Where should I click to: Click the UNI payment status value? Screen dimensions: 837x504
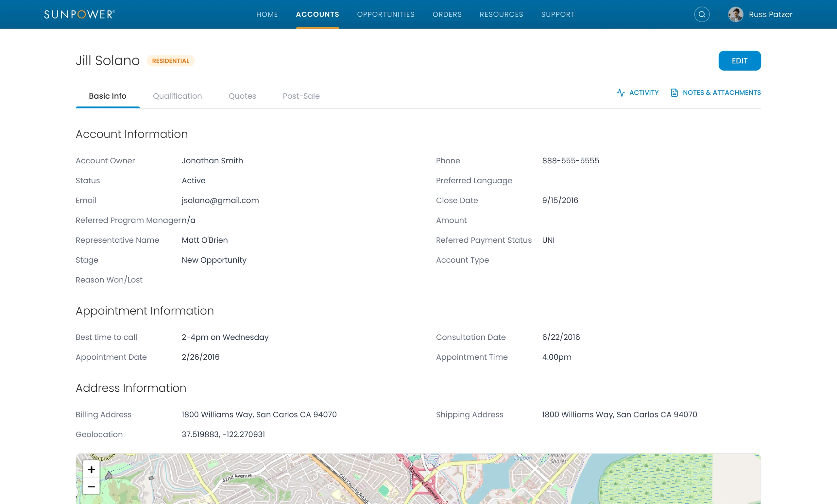coord(548,240)
